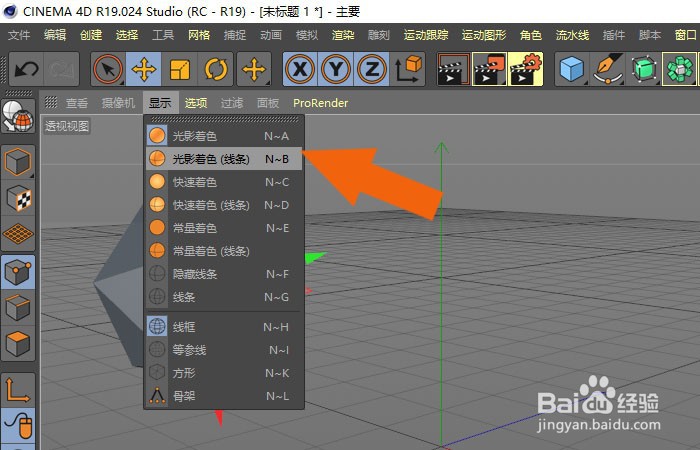Image resolution: width=700 pixels, height=450 pixels.
Task: Click the viewport panel grip icon
Action: [x=51, y=103]
